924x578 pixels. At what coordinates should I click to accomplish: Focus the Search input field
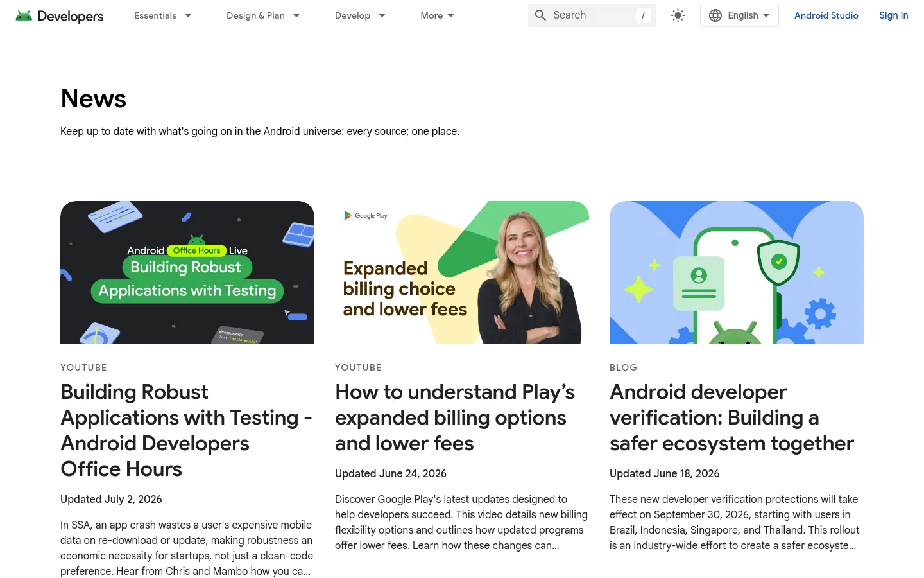click(x=592, y=15)
